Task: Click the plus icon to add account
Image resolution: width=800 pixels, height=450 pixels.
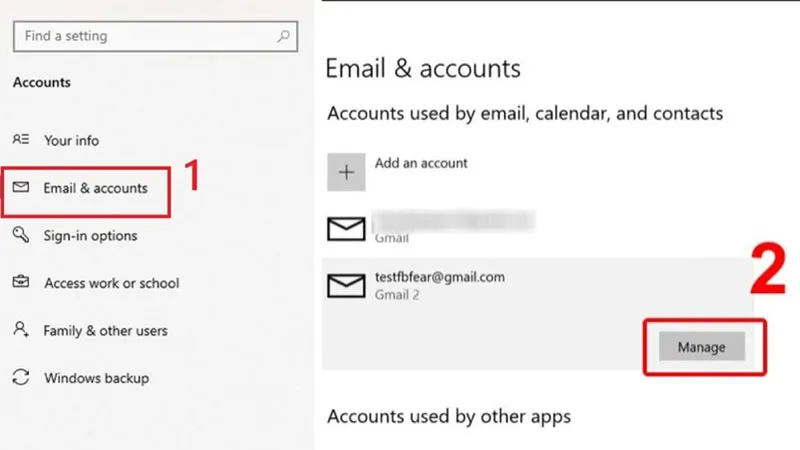Action: (x=346, y=172)
